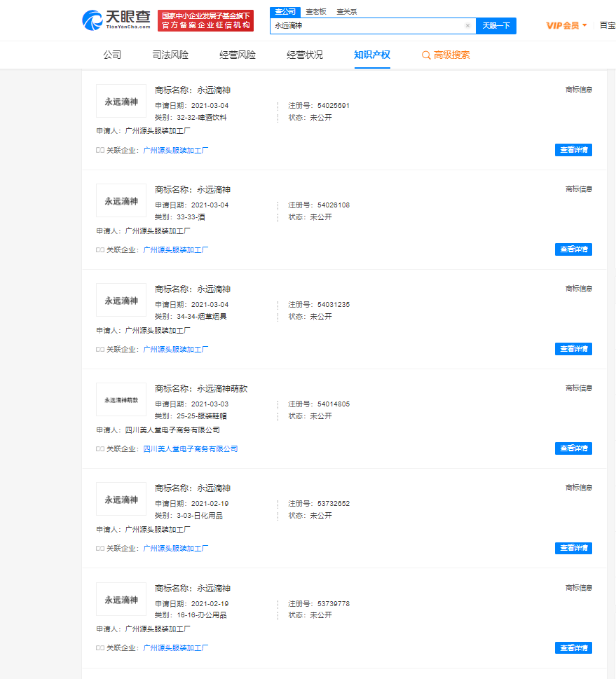Screen dimensions: 616x679
Task: Select applicant text 四川美人堂电子商务有限公司
Action: click(172, 430)
